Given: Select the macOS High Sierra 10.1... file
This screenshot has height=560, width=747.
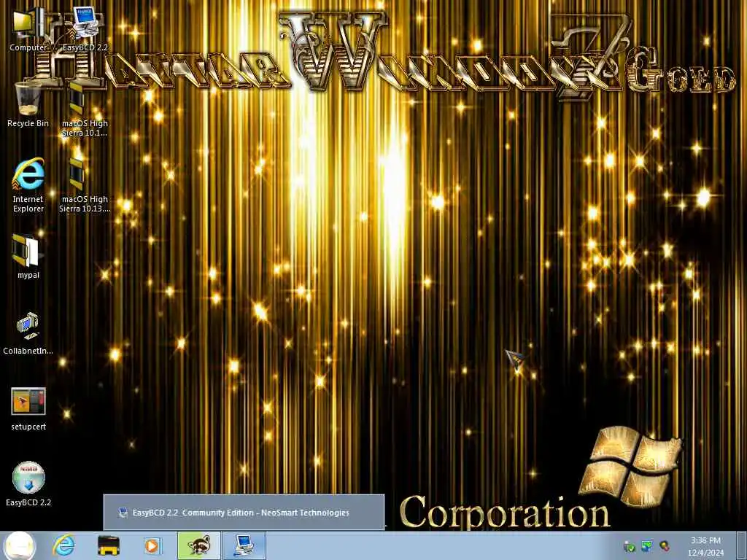Looking at the screenshot, I should coord(85,109).
